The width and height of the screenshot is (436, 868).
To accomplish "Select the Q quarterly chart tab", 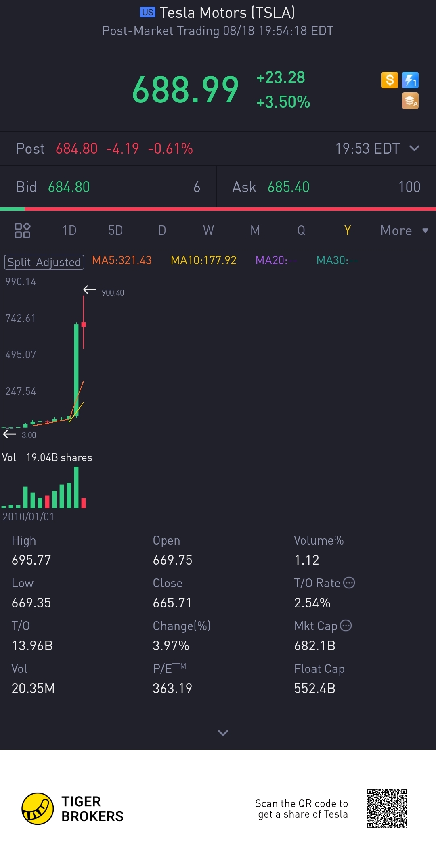I will point(301,230).
